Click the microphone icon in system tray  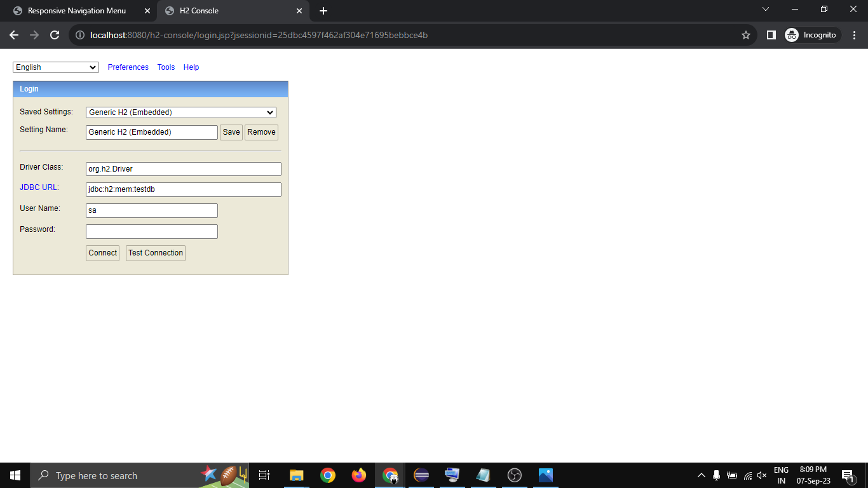[x=716, y=475]
